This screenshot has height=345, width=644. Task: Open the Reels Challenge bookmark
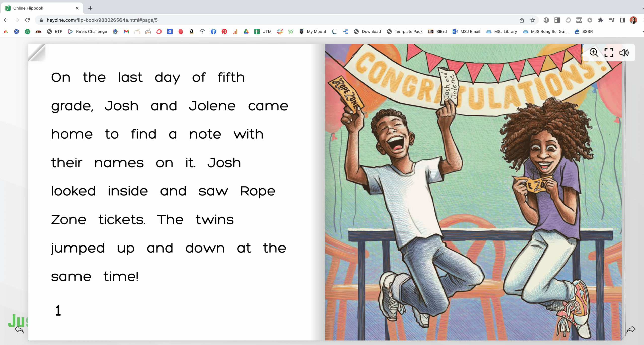click(88, 32)
